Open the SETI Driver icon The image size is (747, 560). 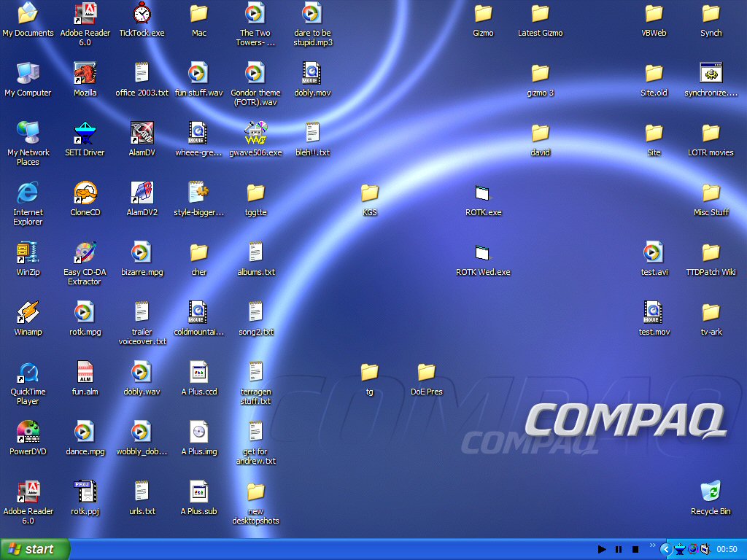point(85,133)
